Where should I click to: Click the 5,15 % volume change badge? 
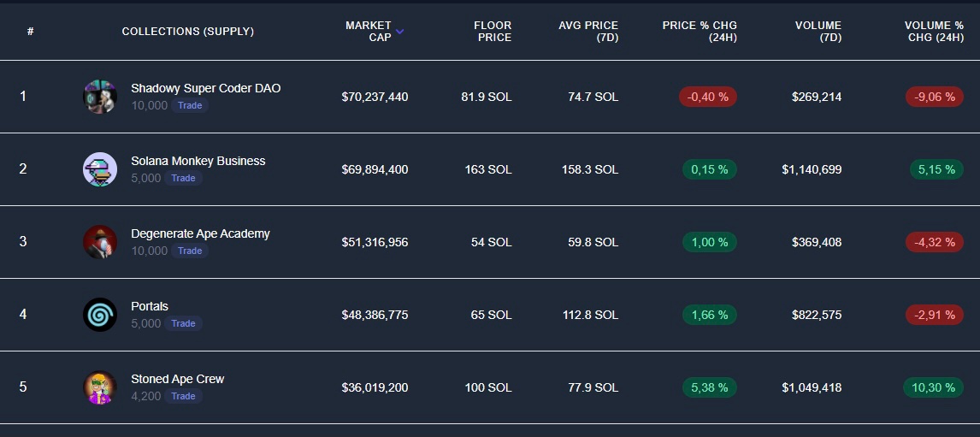936,169
